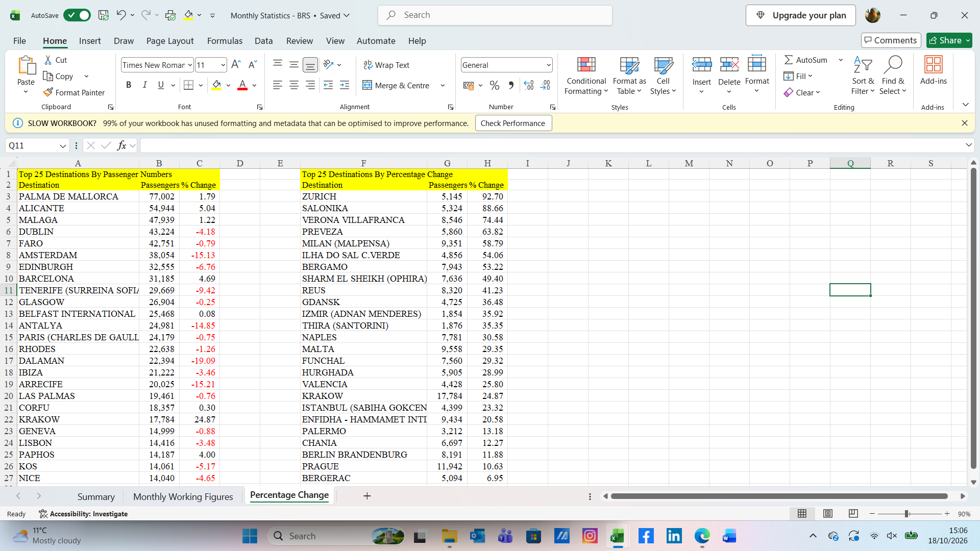The width and height of the screenshot is (980, 551).
Task: Click the Decrease Font Size icon
Action: (253, 65)
